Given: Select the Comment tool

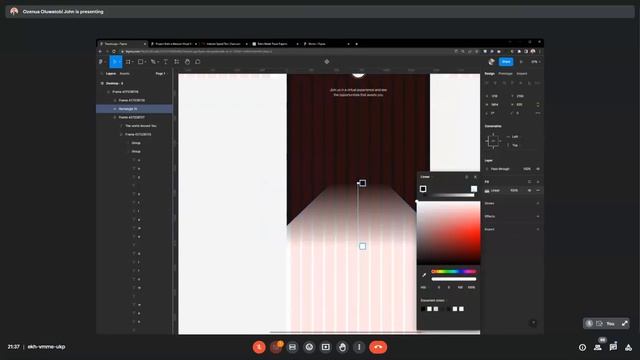Looking at the screenshot, I should point(198,62).
